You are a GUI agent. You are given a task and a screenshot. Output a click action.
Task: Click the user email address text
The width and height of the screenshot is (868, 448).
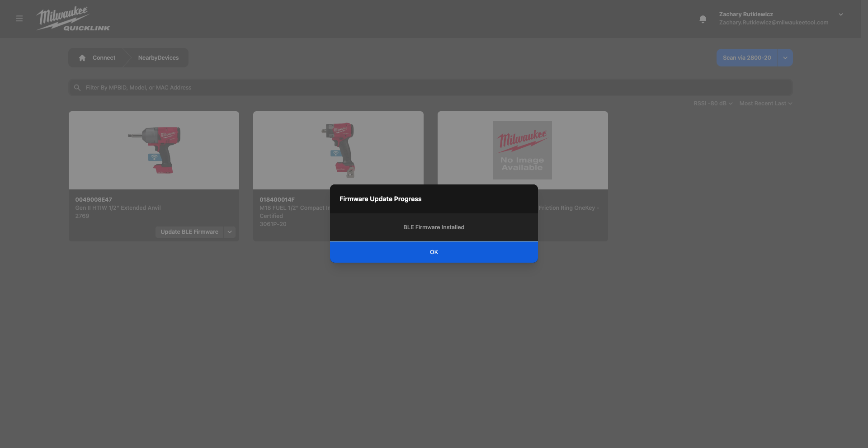[x=774, y=23]
